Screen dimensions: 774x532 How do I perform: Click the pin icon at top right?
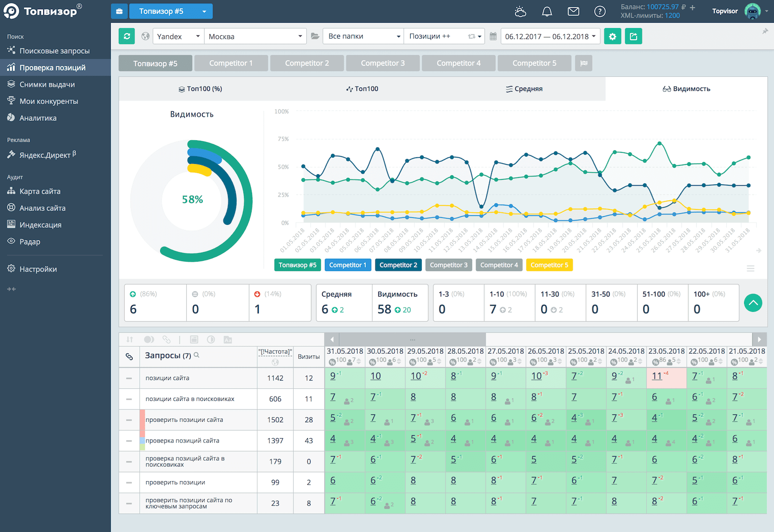coord(765,31)
